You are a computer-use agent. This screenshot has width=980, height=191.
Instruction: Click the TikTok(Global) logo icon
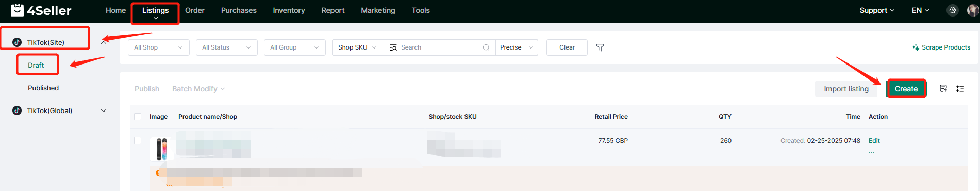pyautogui.click(x=17, y=110)
